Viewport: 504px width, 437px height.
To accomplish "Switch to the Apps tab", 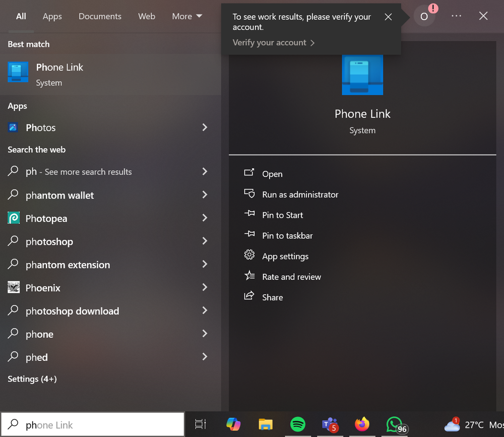I will click(52, 16).
